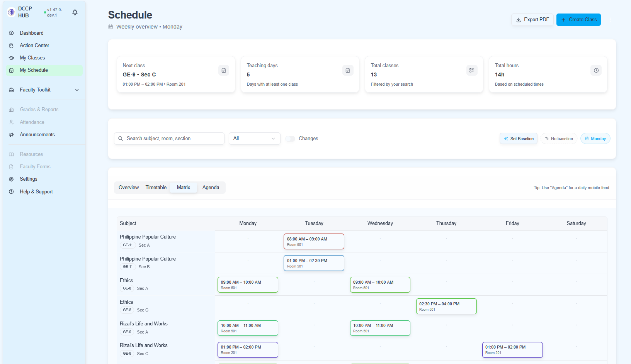Click the Monday day chip
Image resolution: width=631 pixels, height=364 pixels.
tap(595, 139)
